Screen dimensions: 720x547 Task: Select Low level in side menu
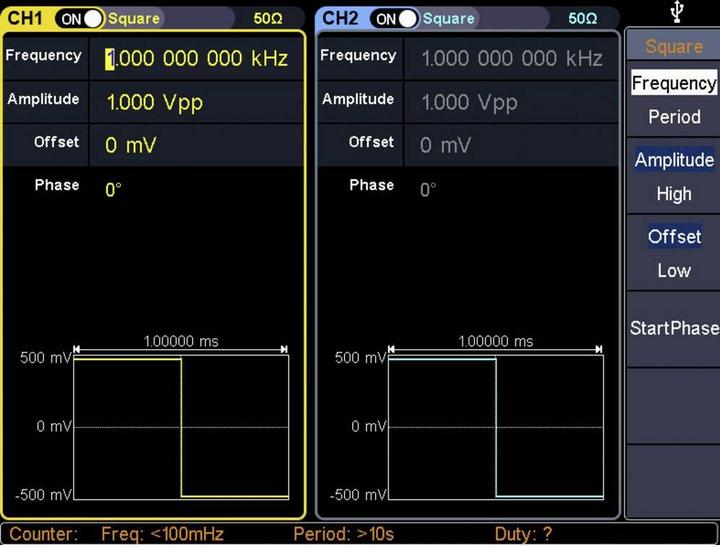(674, 271)
